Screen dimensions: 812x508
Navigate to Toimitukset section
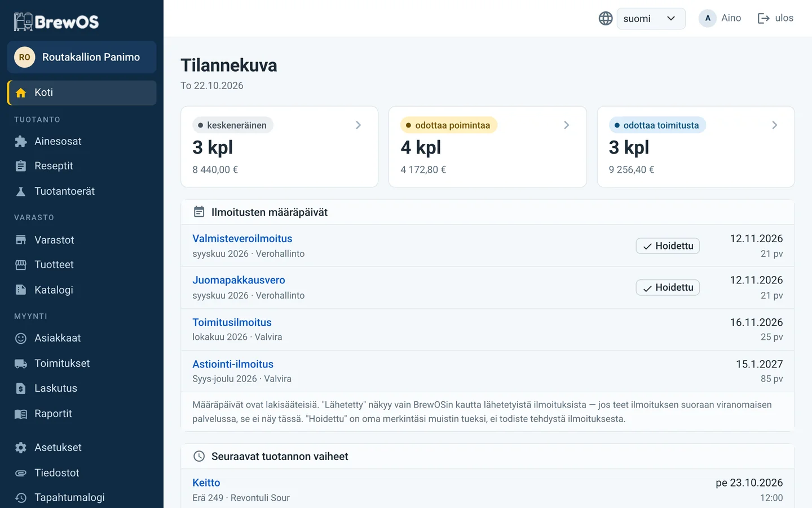tap(82, 364)
